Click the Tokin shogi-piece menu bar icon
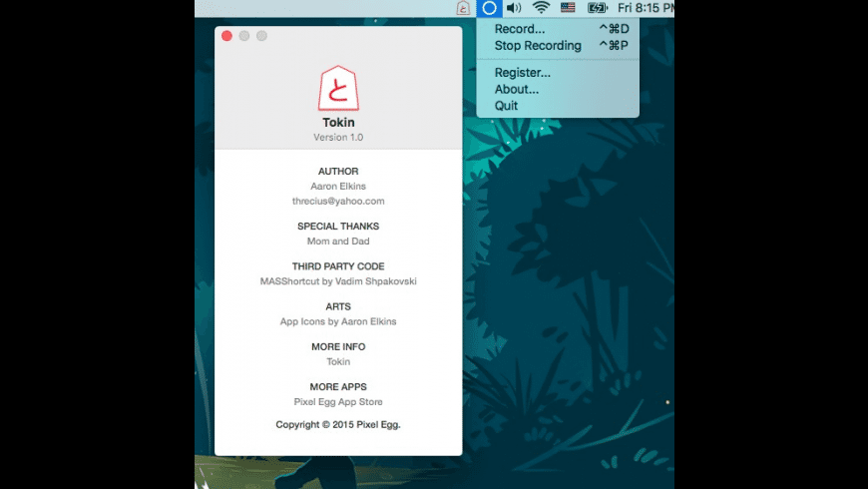The image size is (868, 489). click(x=463, y=8)
